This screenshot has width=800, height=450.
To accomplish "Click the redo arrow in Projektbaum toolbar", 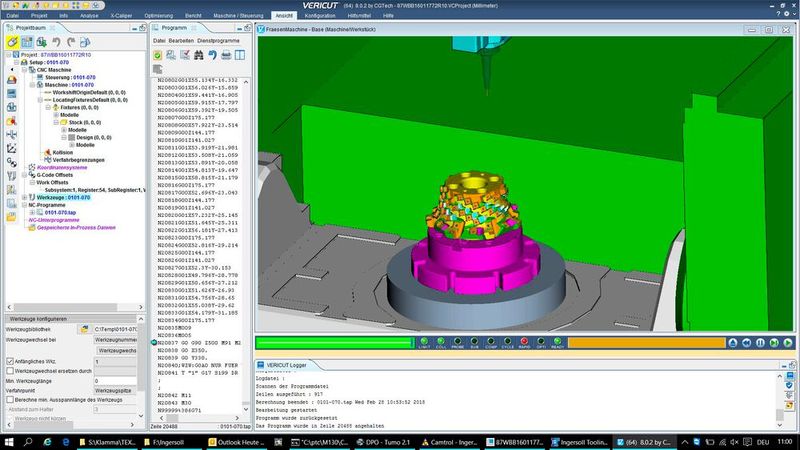I will pyautogui.click(x=71, y=42).
